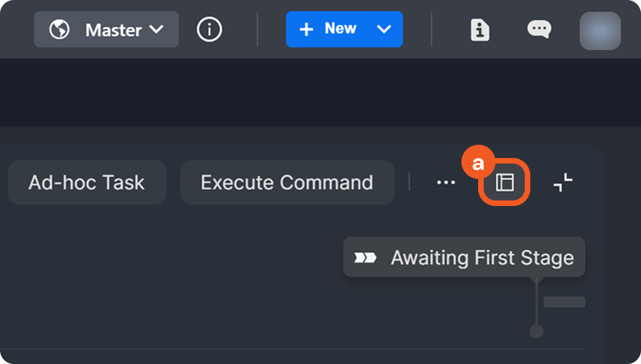Click the double-arrow icon before Awaiting First Stage

click(365, 258)
